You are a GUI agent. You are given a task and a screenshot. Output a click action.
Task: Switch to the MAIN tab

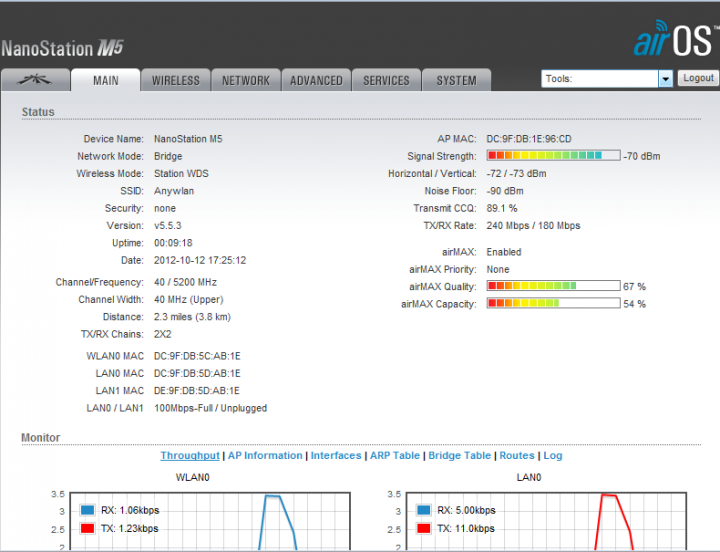coord(106,80)
